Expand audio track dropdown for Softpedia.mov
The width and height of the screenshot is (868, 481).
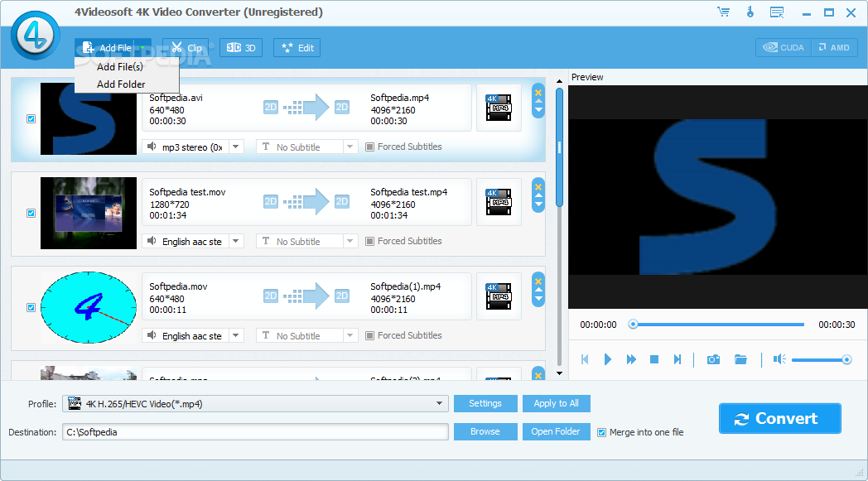click(236, 335)
